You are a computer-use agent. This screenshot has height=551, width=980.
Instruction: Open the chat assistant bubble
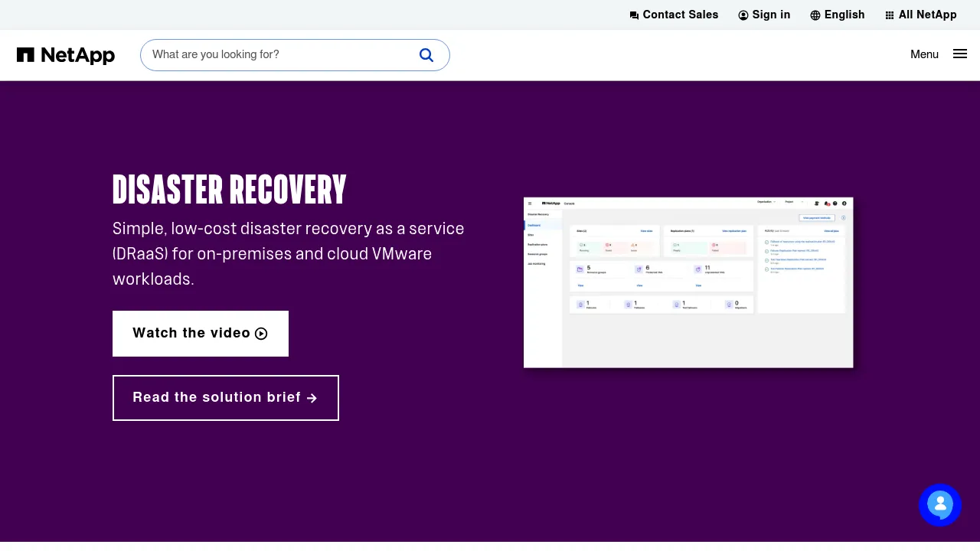pos(940,505)
